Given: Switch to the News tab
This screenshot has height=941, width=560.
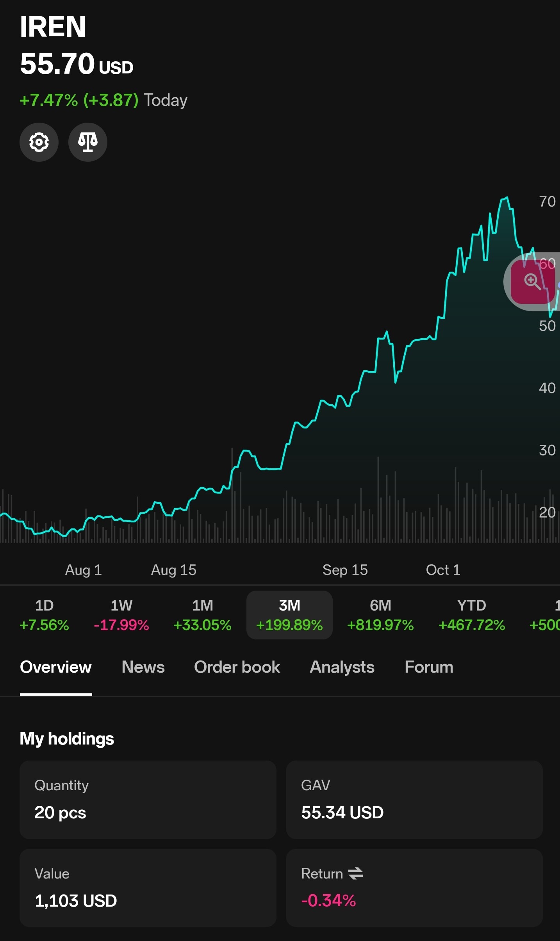Looking at the screenshot, I should pyautogui.click(x=143, y=667).
